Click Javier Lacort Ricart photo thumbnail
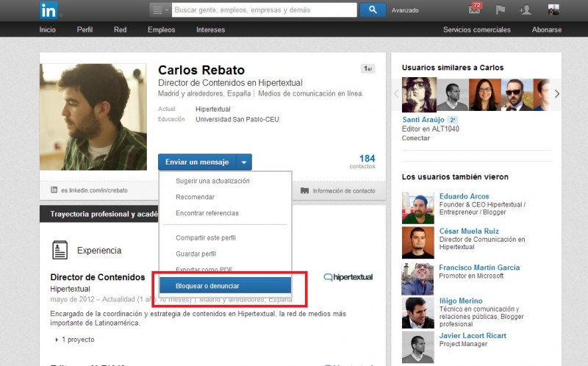This screenshot has height=366, width=588. pos(417,347)
